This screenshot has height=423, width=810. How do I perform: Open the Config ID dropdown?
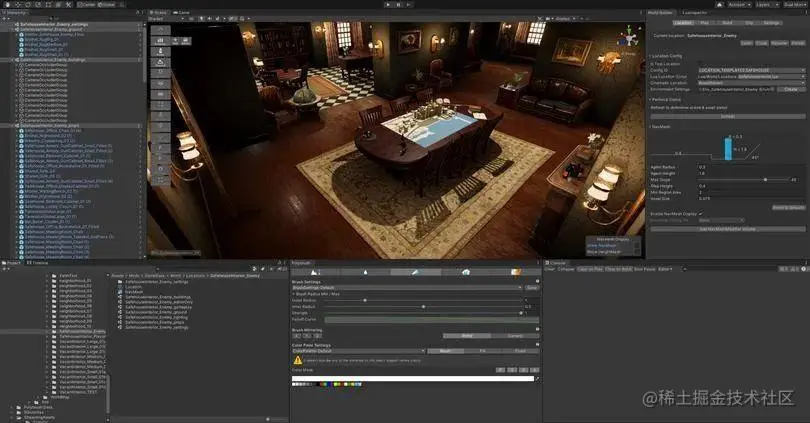[752, 70]
